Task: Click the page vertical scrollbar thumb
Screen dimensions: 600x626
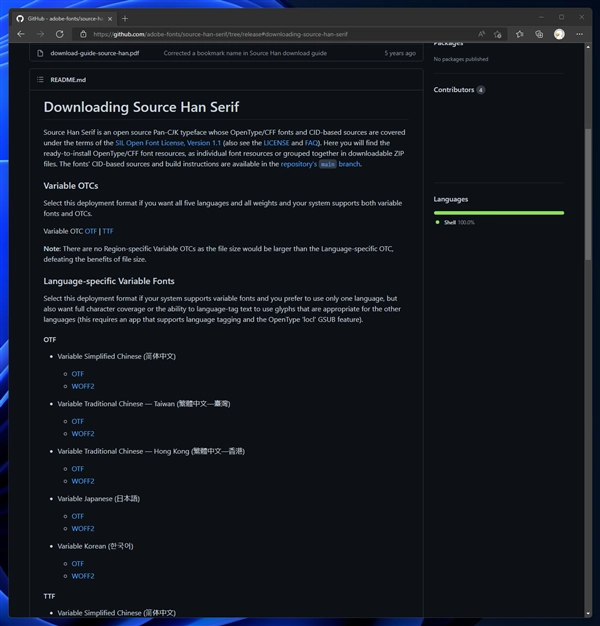Action: coord(588,194)
